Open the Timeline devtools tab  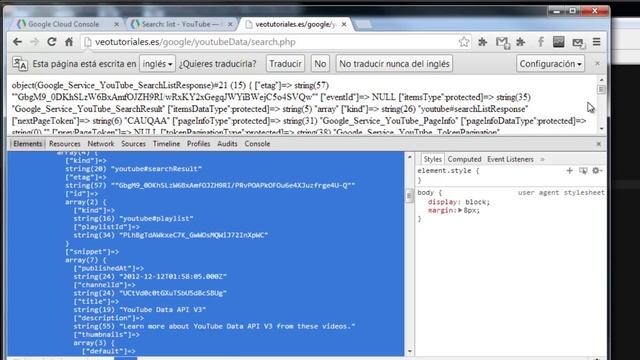tap(166, 144)
